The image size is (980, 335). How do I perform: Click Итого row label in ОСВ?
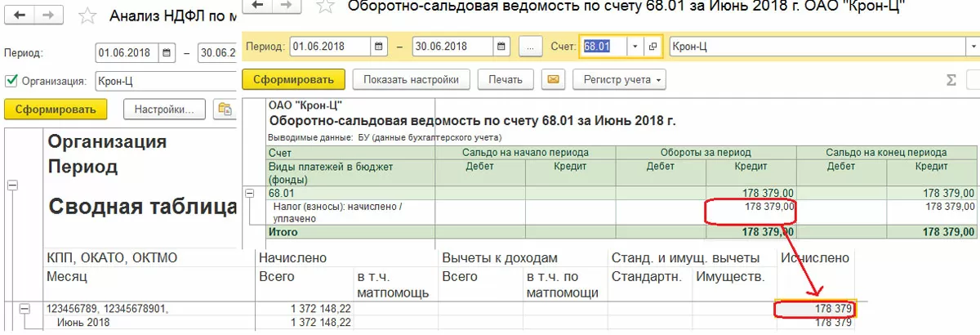[x=351, y=232]
